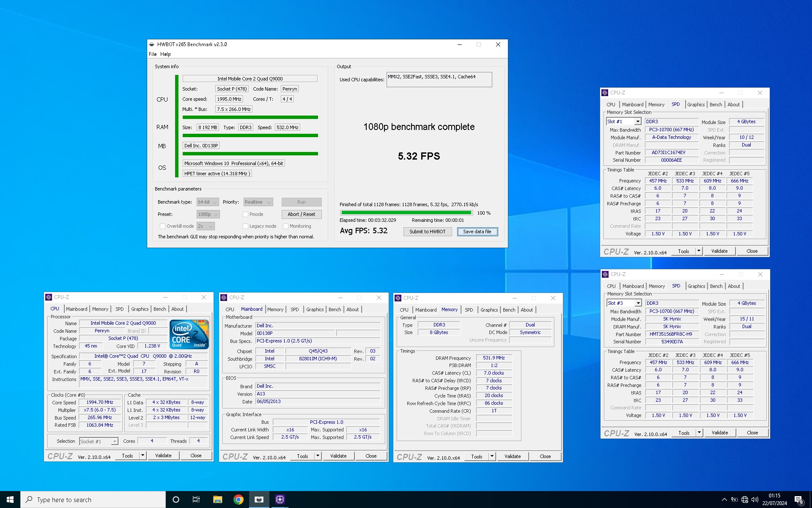Viewport: 812px width, 508px height.
Task: Open Task View on taskbar
Action: click(196, 500)
